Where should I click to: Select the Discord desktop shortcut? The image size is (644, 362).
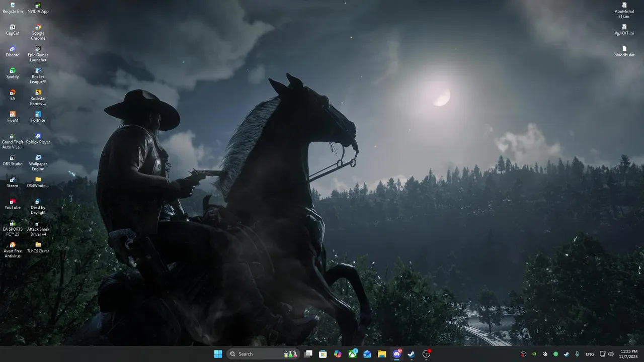[13, 51]
